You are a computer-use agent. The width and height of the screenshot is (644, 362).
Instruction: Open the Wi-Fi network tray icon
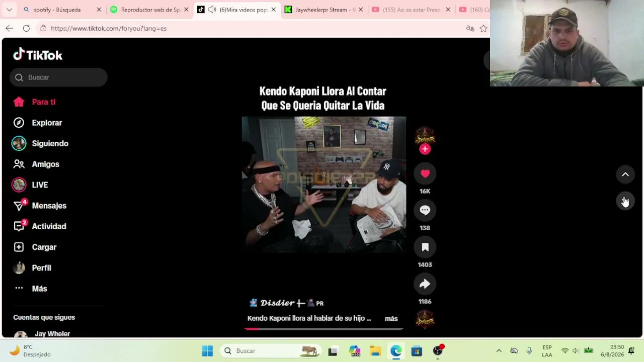(565, 351)
